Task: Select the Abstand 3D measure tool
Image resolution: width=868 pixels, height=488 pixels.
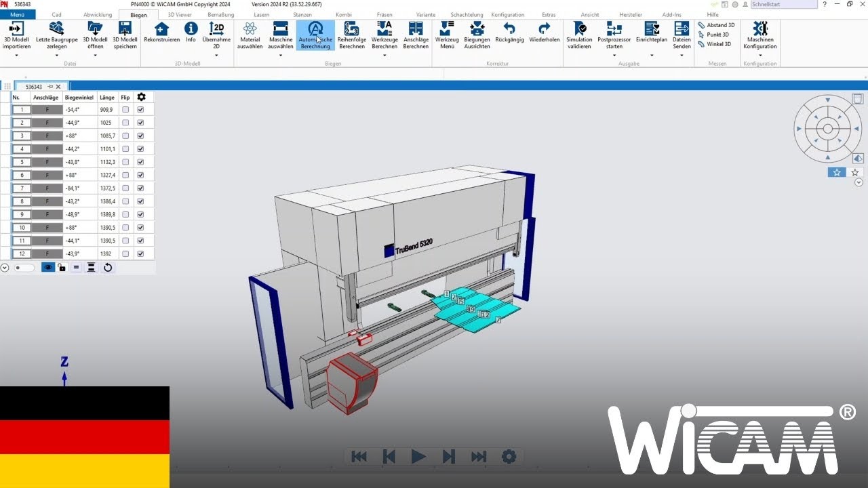Action: (x=715, y=25)
